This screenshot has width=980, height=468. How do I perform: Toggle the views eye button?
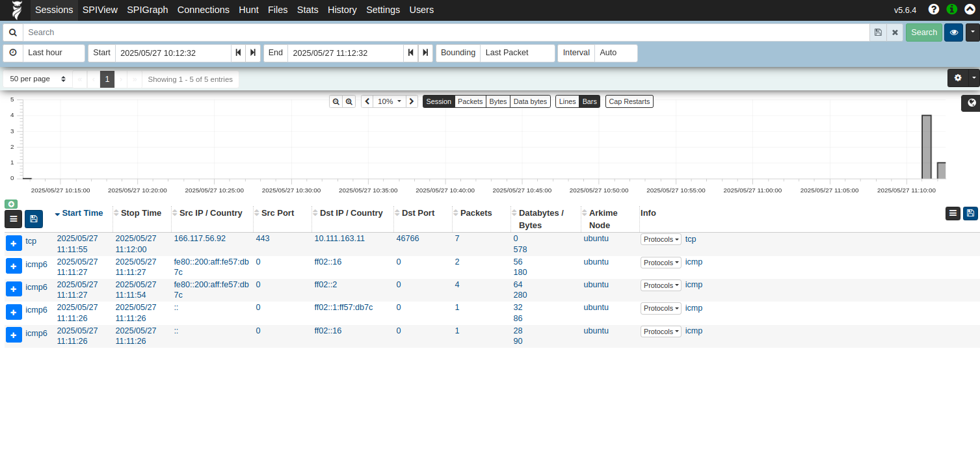(x=953, y=32)
